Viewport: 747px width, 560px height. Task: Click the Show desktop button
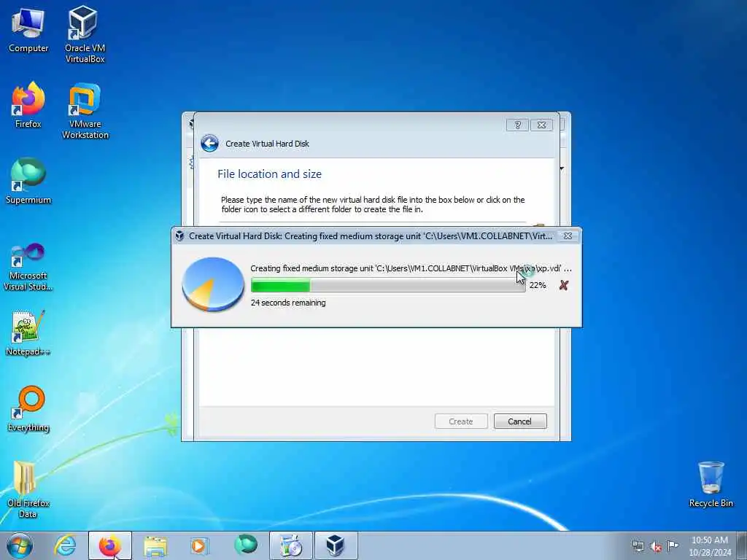tap(742, 545)
